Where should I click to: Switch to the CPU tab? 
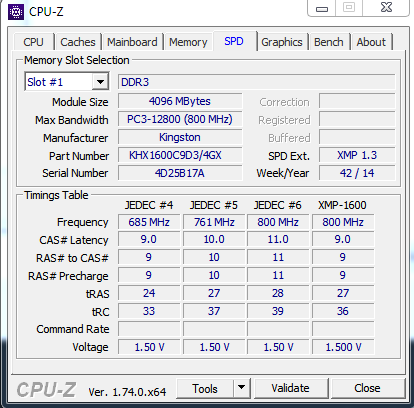[33, 42]
